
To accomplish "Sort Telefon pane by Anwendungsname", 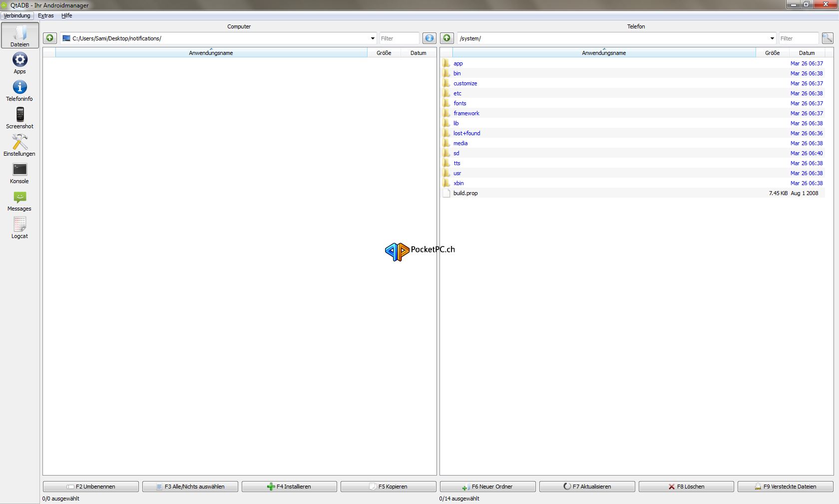I will click(x=604, y=53).
